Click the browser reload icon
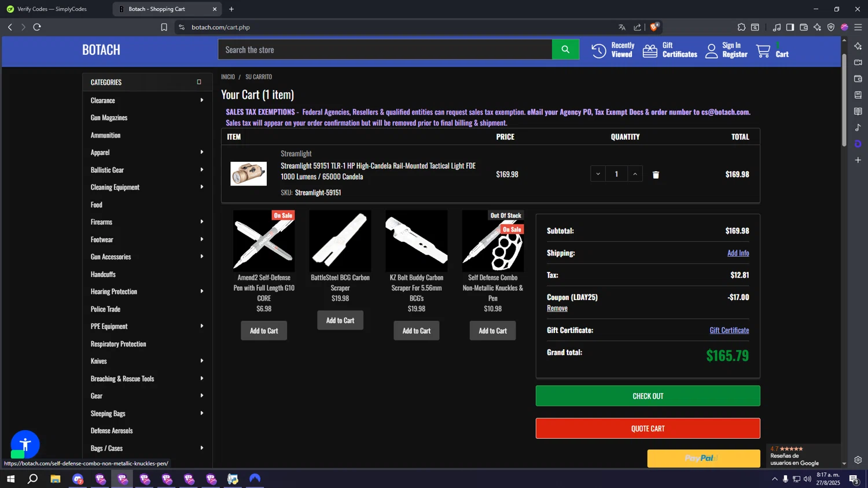 coord(37,27)
